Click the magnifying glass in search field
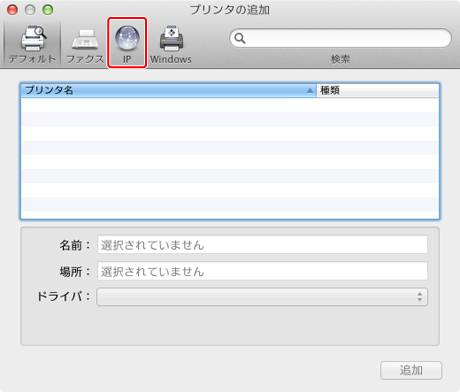This screenshot has width=460, height=392. (x=240, y=38)
